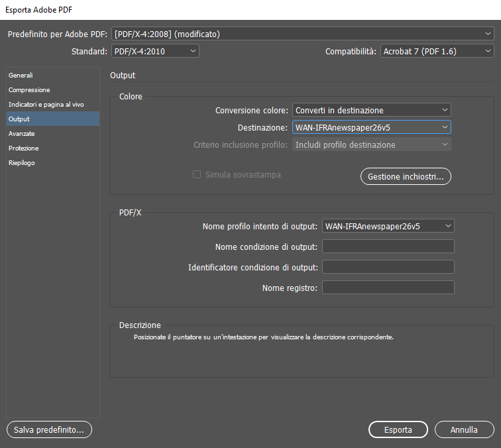This screenshot has width=501, height=448.
Task: Select the Compressione panel
Action: click(x=53, y=89)
